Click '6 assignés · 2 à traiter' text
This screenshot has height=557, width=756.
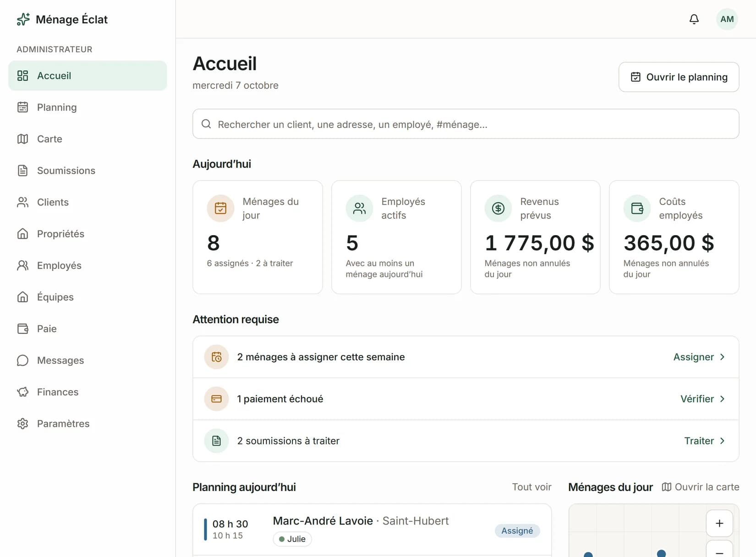pos(250,263)
